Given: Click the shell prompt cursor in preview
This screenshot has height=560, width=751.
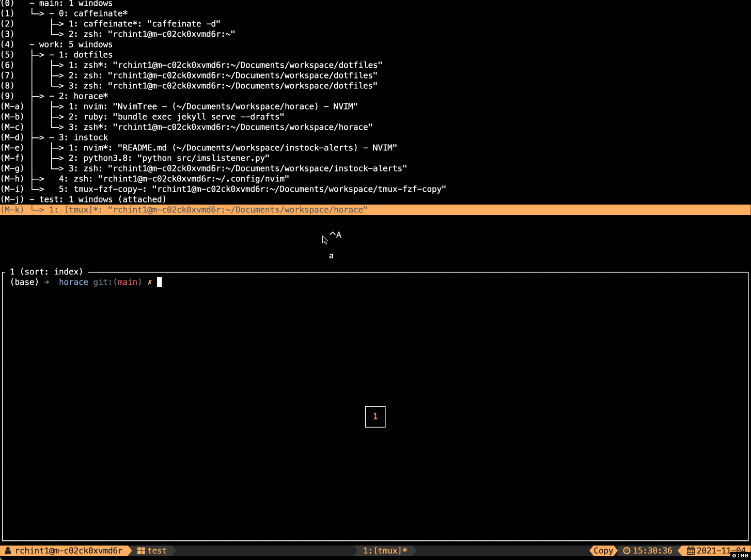Looking at the screenshot, I should (x=160, y=282).
